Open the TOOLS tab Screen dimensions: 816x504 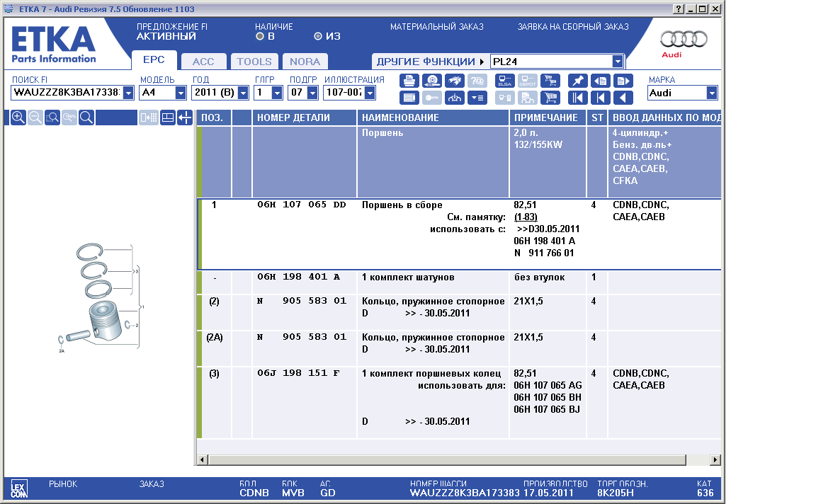(x=254, y=62)
